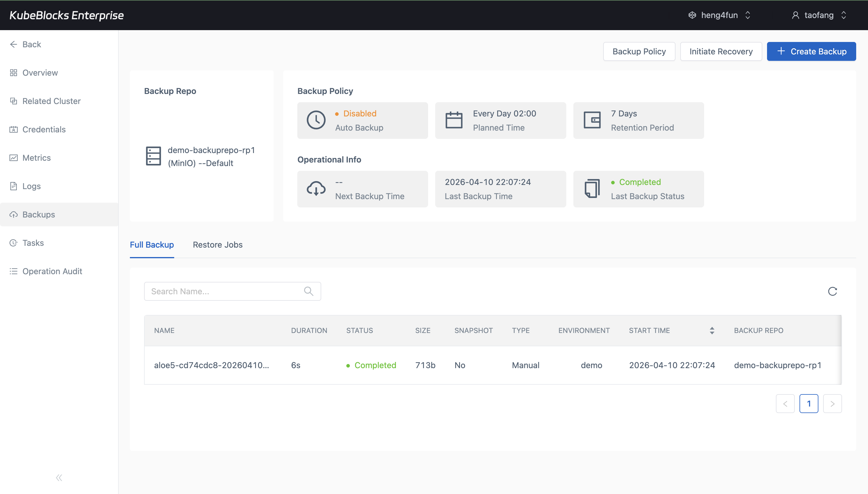868x494 pixels.
Task: Click the Metrics chart icon
Action: point(14,158)
